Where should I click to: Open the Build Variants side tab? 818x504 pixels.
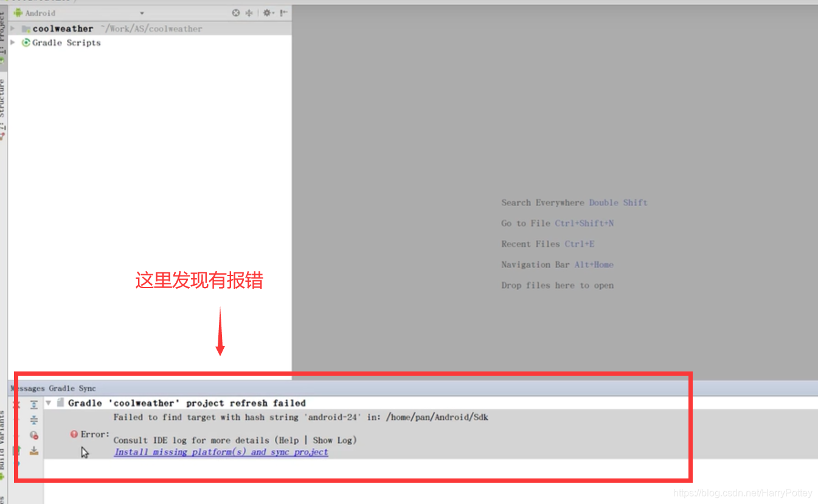coord(3,445)
